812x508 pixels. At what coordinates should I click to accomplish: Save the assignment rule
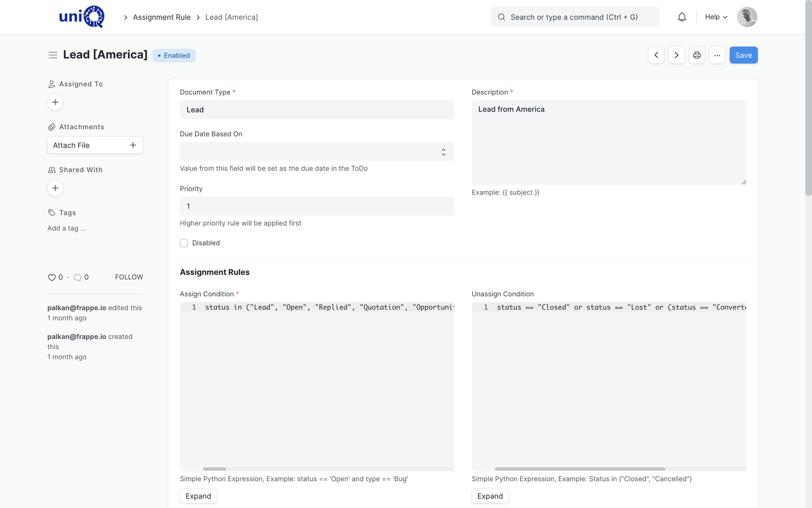point(743,55)
